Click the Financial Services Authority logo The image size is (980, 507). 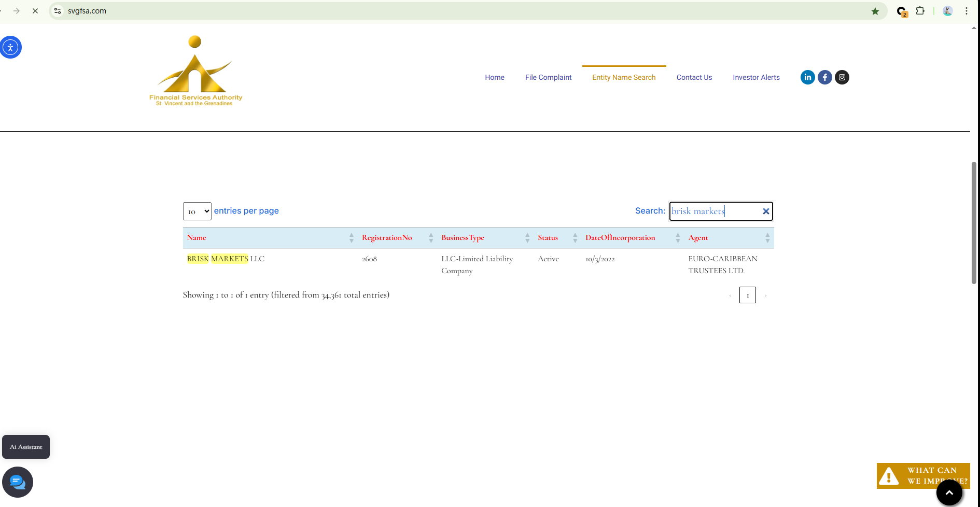[195, 71]
